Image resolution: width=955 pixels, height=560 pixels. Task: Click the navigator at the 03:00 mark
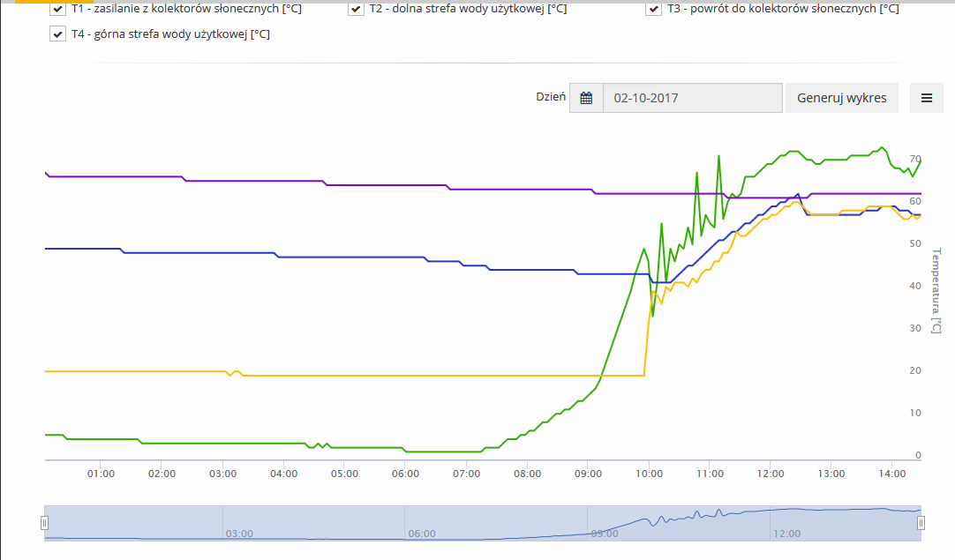click(238, 533)
